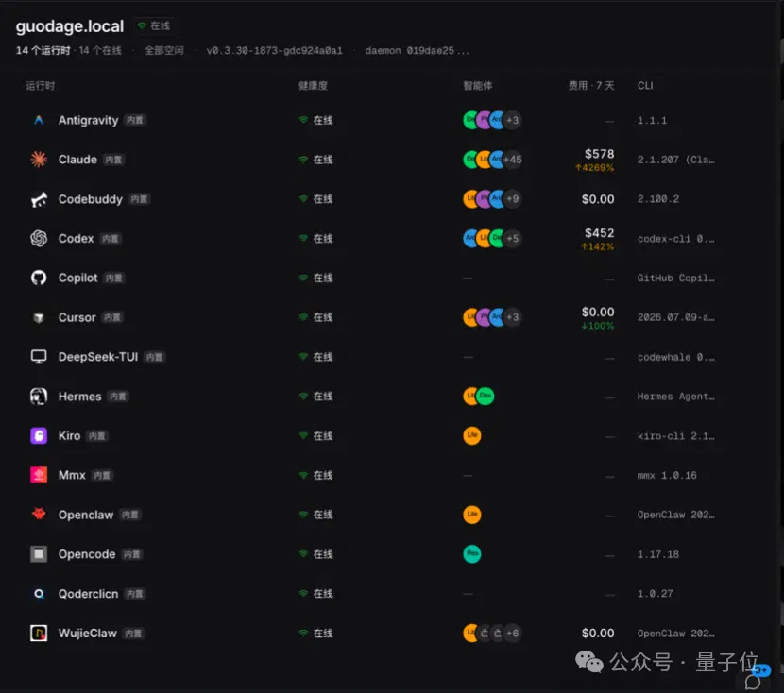
Task: Click the Claude starburst icon
Action: (39, 160)
